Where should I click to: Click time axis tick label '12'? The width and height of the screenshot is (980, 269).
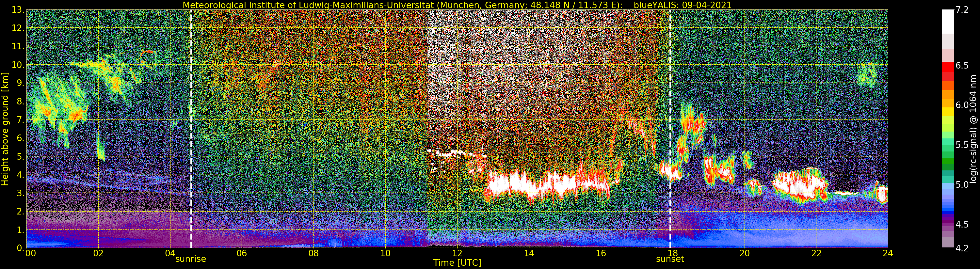(x=457, y=253)
